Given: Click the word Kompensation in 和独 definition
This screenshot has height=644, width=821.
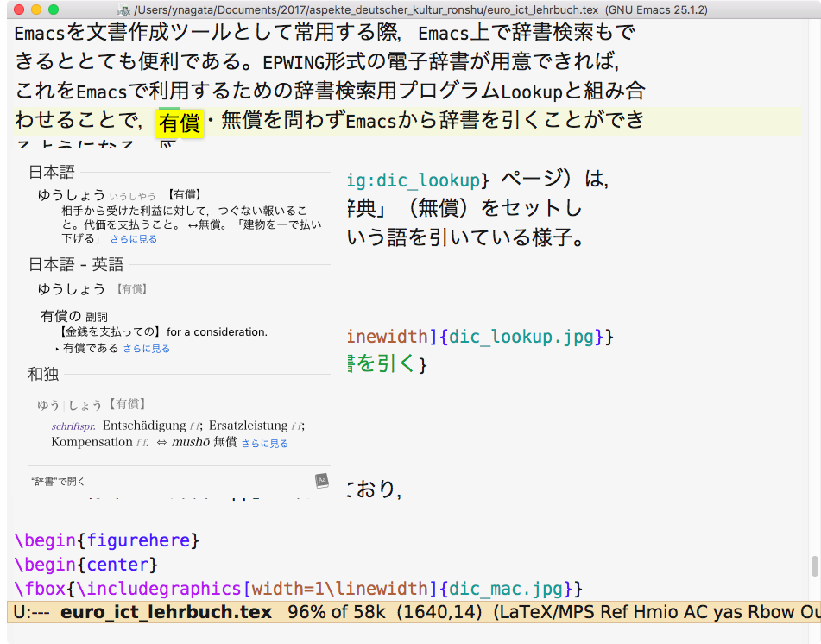Looking at the screenshot, I should [92, 442].
